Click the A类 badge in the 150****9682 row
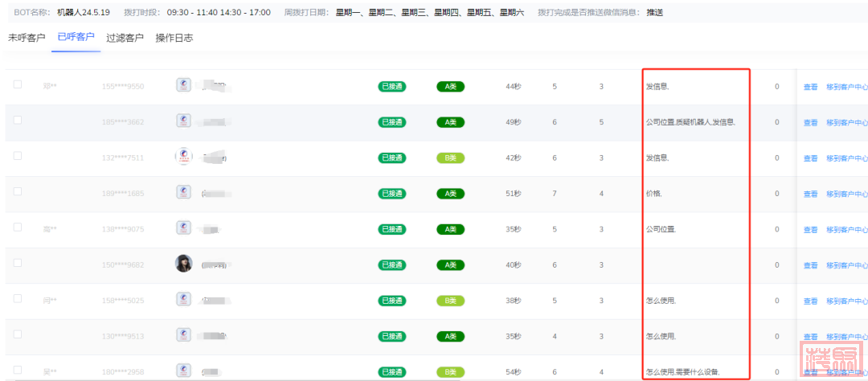The width and height of the screenshot is (868, 381). click(x=451, y=264)
